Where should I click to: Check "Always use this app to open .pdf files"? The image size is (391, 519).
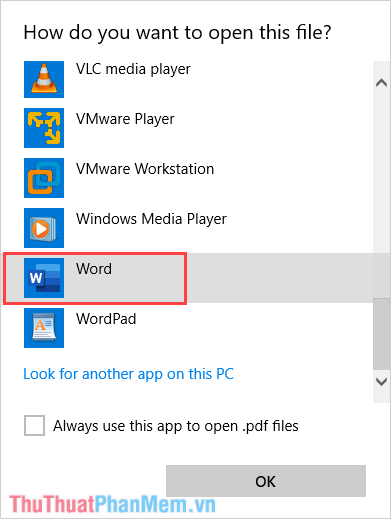pos(34,426)
